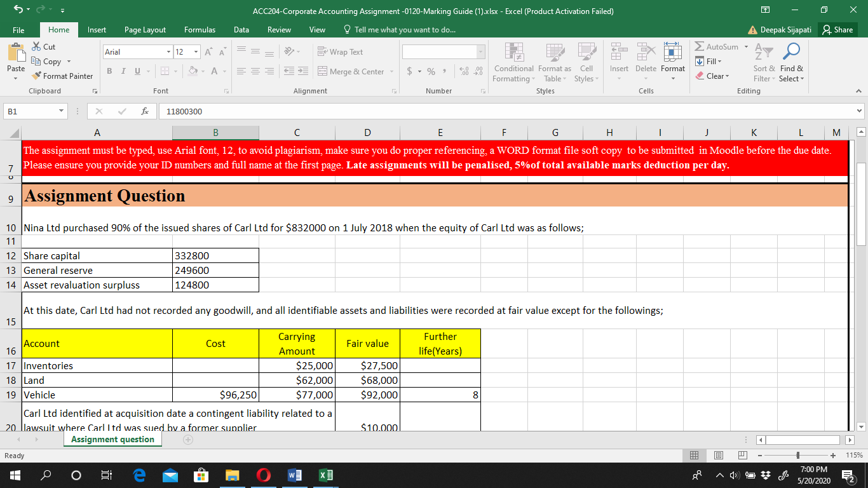This screenshot has height=488, width=868.
Task: Switch to Page Break Preview in status bar
Action: (743, 456)
